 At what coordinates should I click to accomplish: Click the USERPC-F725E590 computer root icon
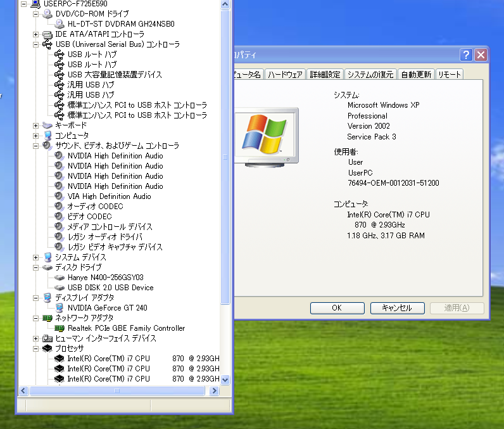(x=35, y=4)
